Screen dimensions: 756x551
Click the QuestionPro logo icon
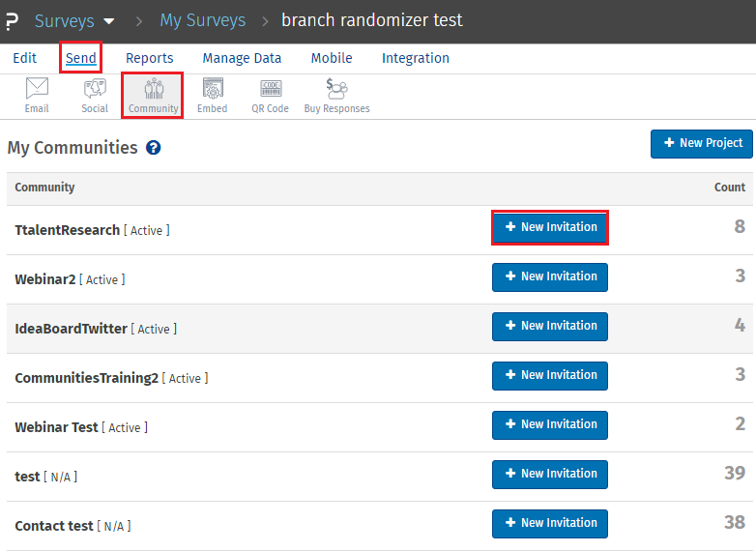pyautogui.click(x=12, y=20)
